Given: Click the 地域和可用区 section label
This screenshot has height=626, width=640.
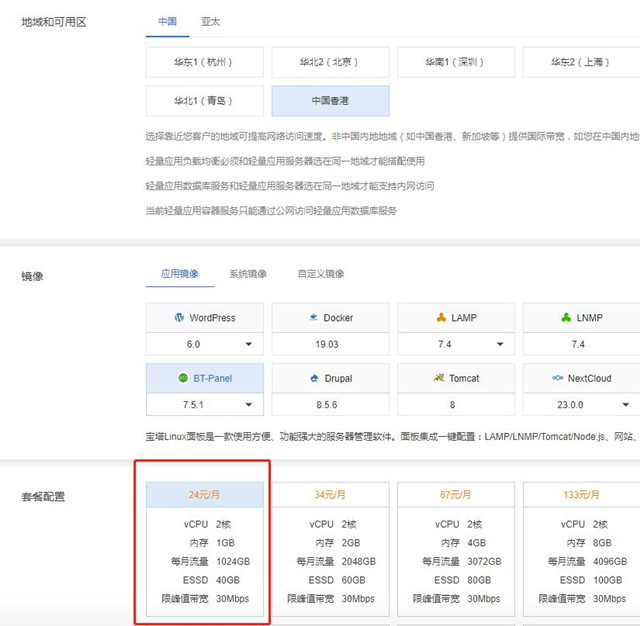Looking at the screenshot, I should tap(54, 22).
